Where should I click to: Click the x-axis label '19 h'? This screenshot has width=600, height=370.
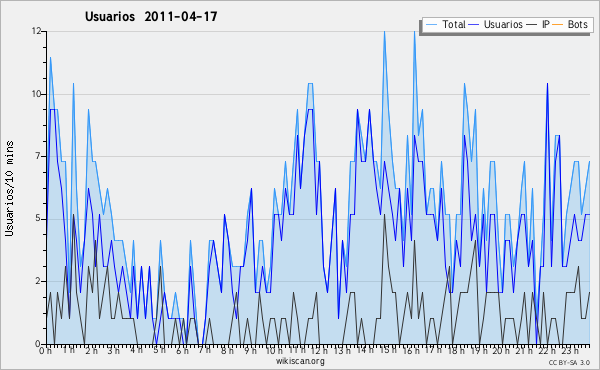click(478, 350)
